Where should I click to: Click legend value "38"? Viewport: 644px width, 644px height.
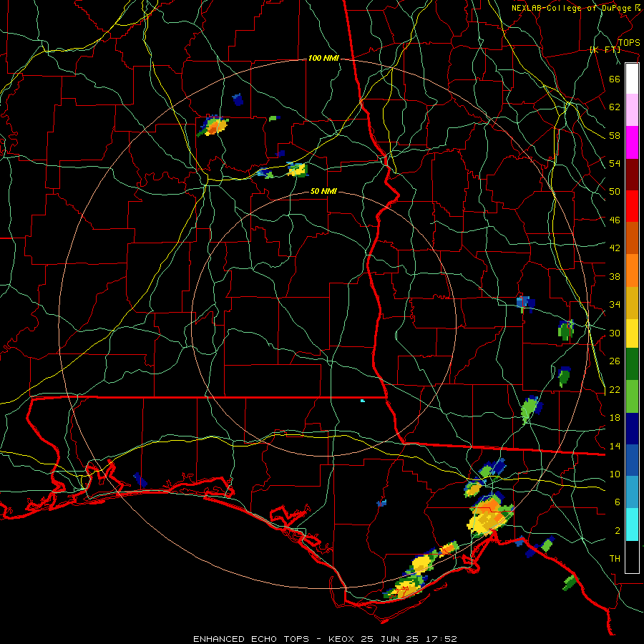[x=615, y=276]
